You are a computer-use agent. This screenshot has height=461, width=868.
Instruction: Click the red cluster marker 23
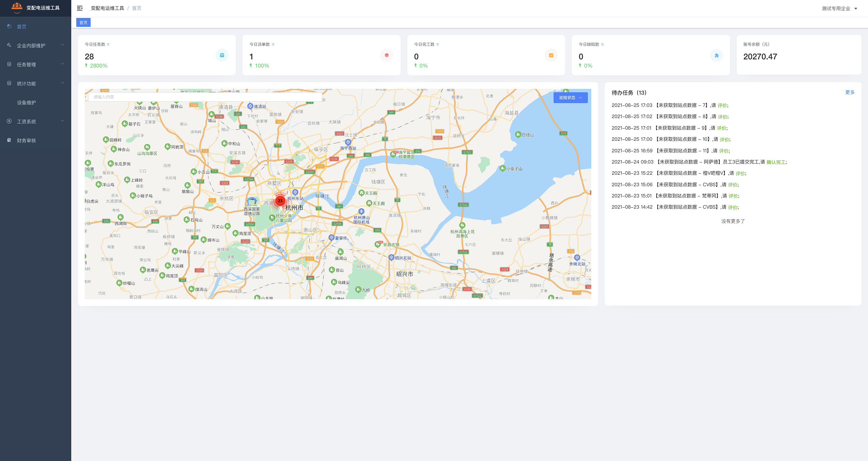[280, 201]
